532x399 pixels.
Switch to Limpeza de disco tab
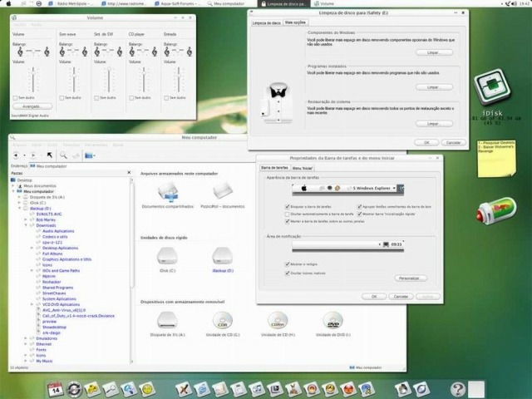[x=266, y=22]
